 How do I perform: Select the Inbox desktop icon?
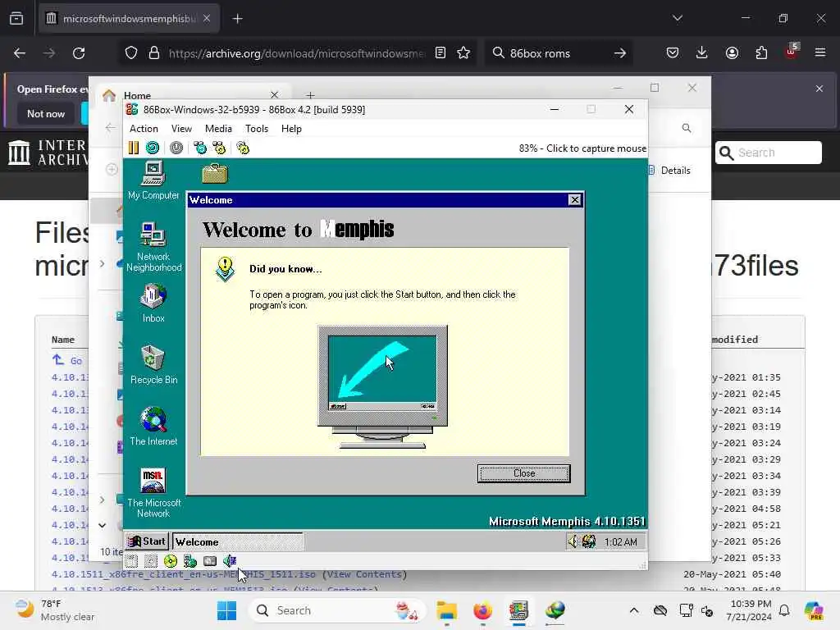pyautogui.click(x=153, y=303)
